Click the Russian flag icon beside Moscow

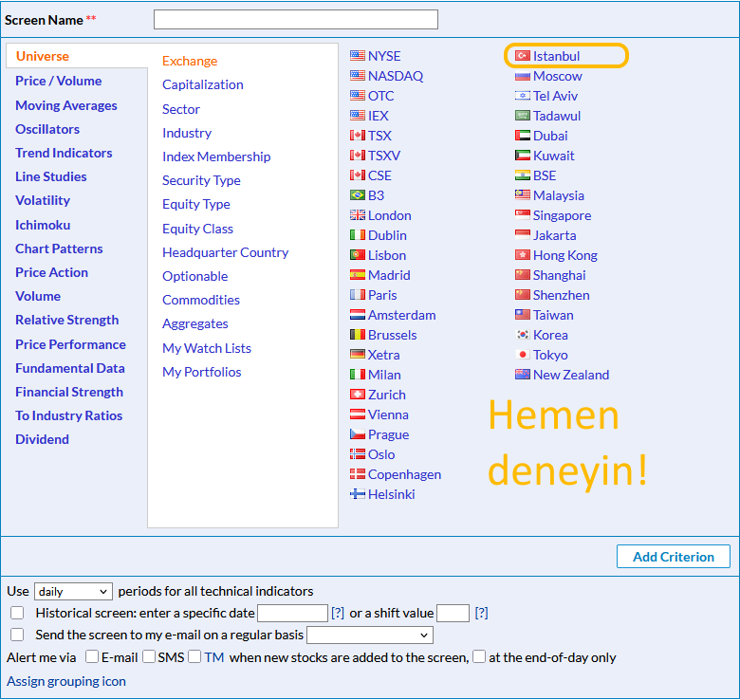pyautogui.click(x=523, y=76)
